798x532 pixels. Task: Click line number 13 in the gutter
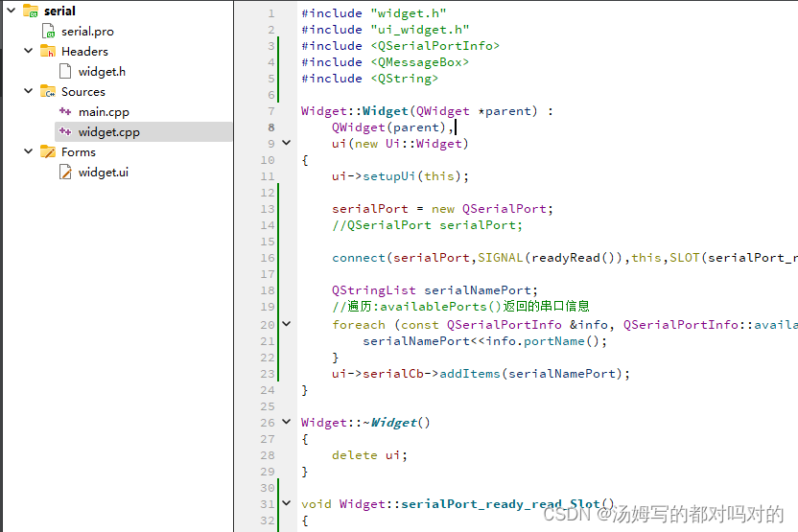pyautogui.click(x=268, y=209)
